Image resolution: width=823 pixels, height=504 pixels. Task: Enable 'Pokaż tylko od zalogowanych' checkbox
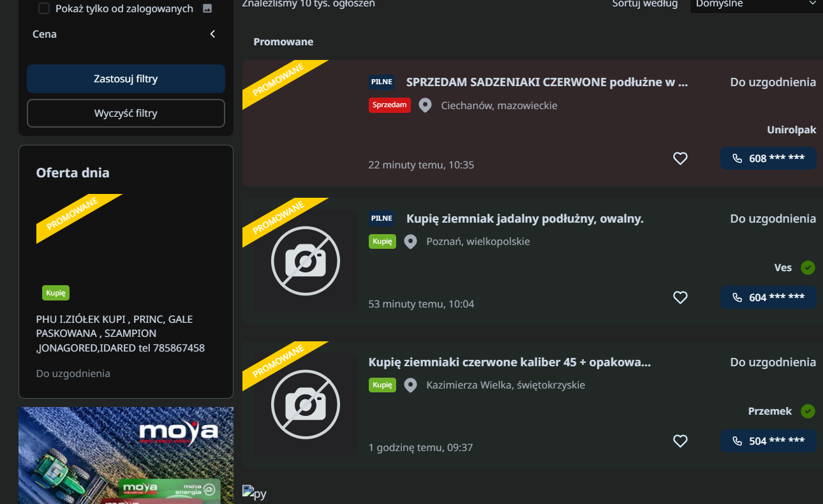(x=44, y=8)
